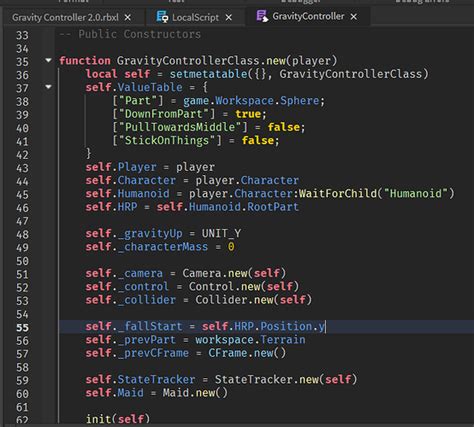Click "Collider.new(self)" on line 53
Viewport: 474px width, 427px height.
pyautogui.click(x=253, y=300)
